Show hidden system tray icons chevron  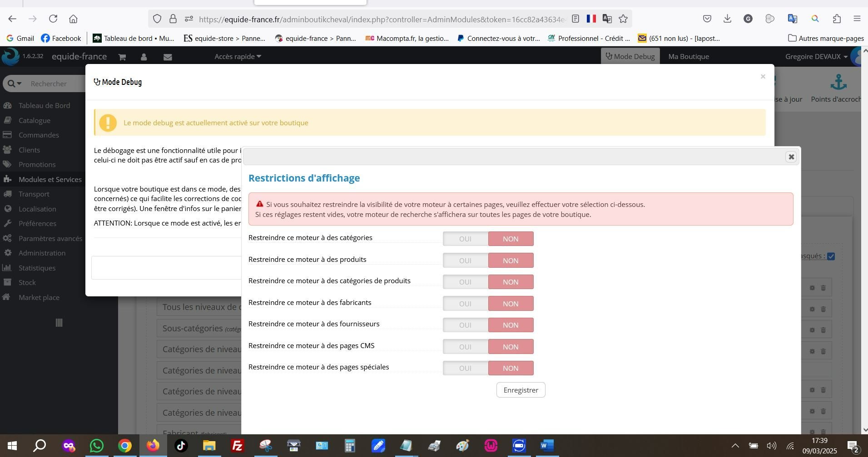735,446
